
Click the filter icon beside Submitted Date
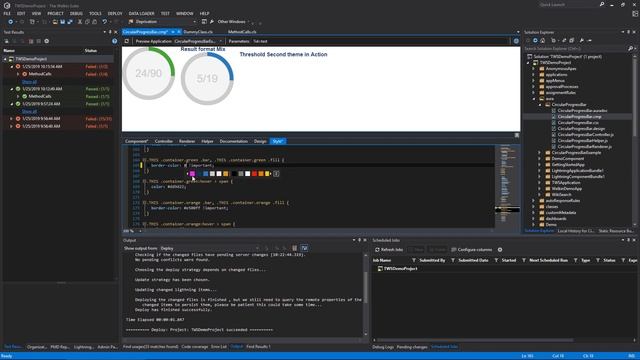coord(496,260)
